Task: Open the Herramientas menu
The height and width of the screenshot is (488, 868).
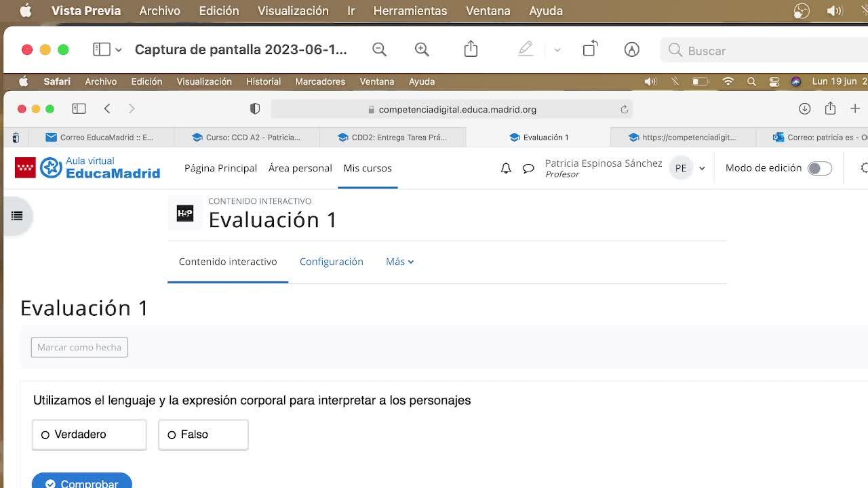Action: coord(410,11)
